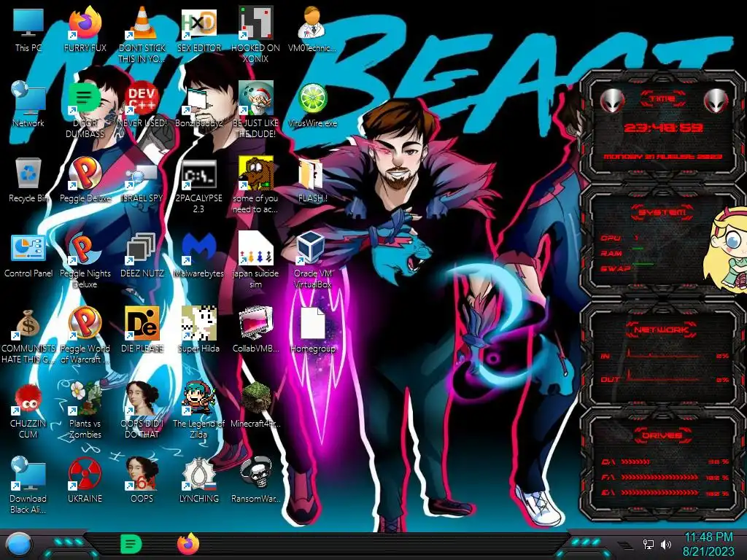Select the Minecraft4Fr... grass block icon
747x560 pixels.
255,397
